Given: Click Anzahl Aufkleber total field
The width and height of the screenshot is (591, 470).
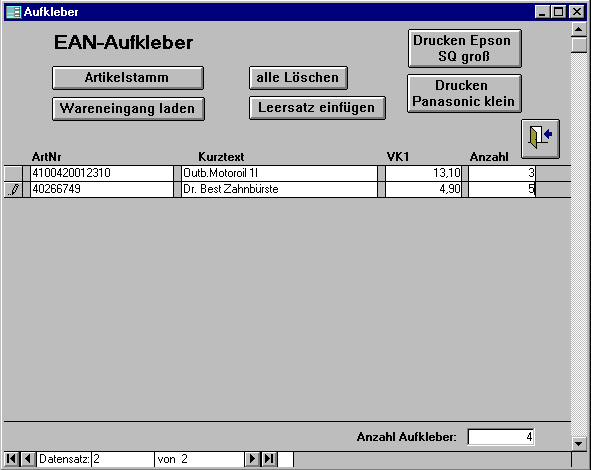Looking at the screenshot, I should (x=501, y=437).
